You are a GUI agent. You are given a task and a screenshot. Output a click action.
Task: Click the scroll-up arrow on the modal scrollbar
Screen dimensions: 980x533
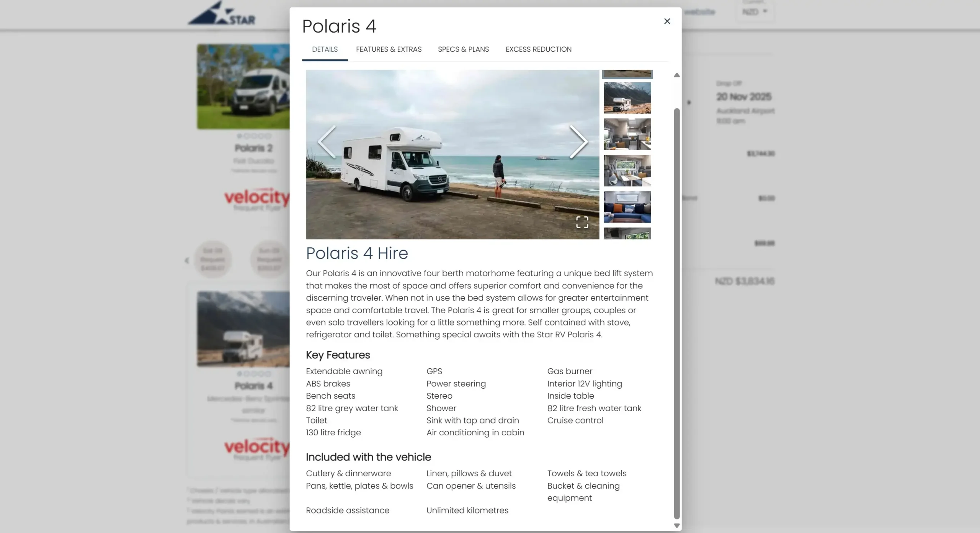click(x=676, y=75)
